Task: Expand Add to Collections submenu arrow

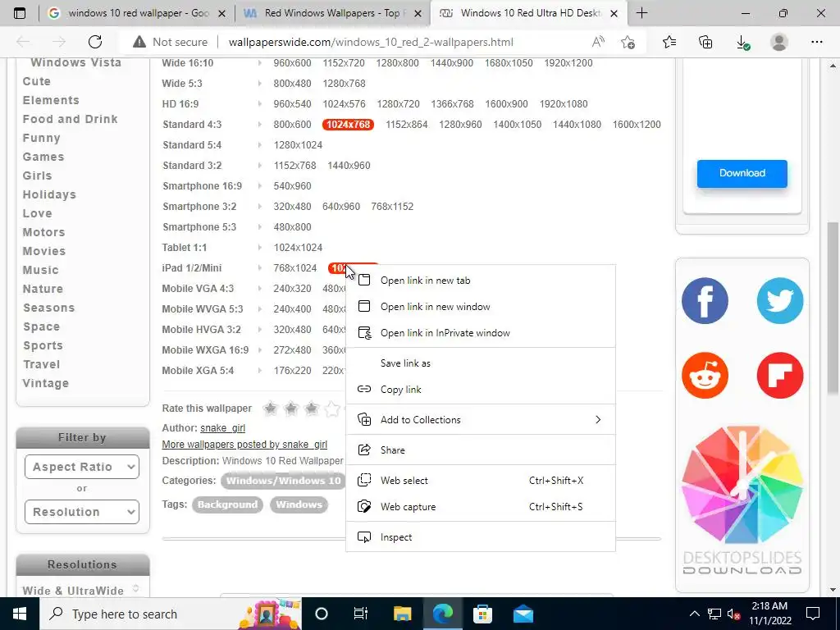Action: pyautogui.click(x=598, y=420)
